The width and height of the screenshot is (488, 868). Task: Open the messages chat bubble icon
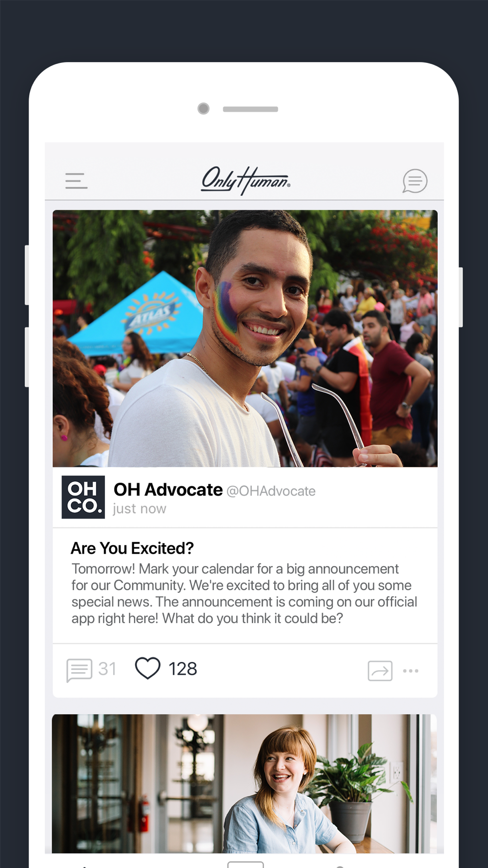[415, 181]
